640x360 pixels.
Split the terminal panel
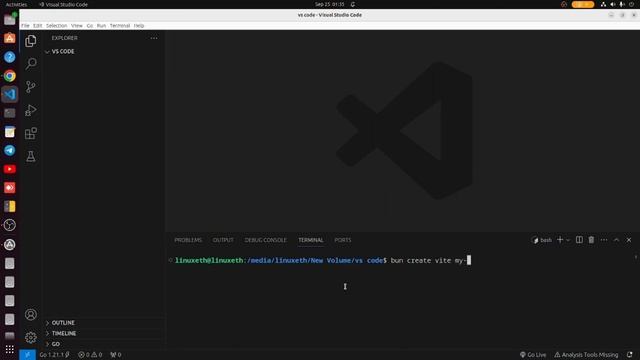[579, 240]
